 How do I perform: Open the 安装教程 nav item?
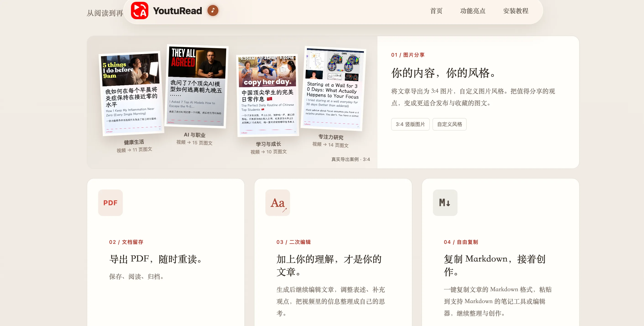click(x=516, y=11)
